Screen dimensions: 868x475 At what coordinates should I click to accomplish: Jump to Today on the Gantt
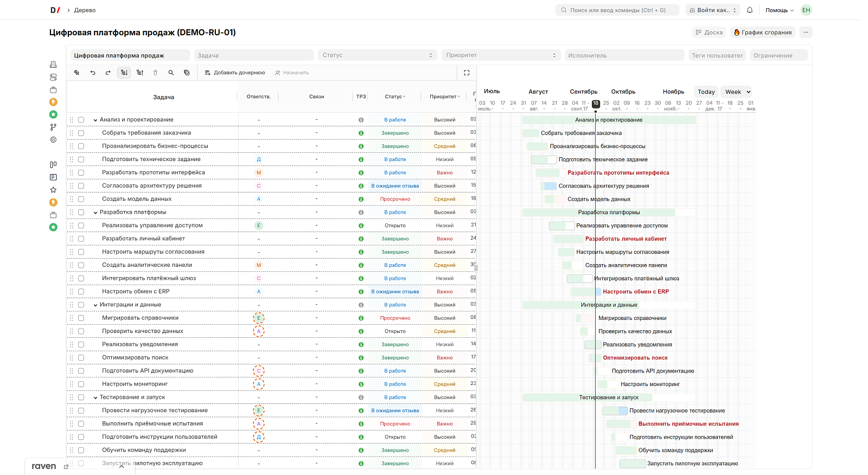coord(706,92)
